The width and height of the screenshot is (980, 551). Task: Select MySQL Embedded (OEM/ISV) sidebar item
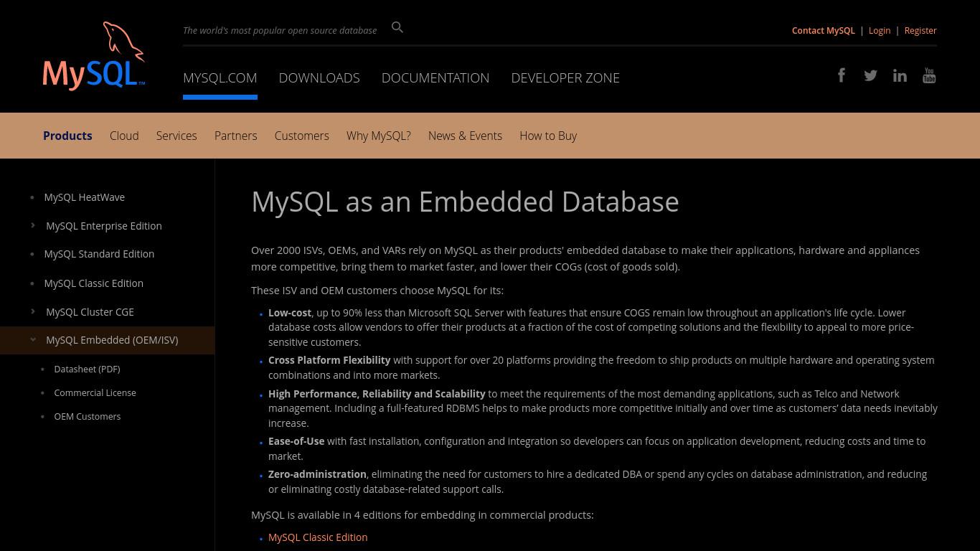(112, 340)
